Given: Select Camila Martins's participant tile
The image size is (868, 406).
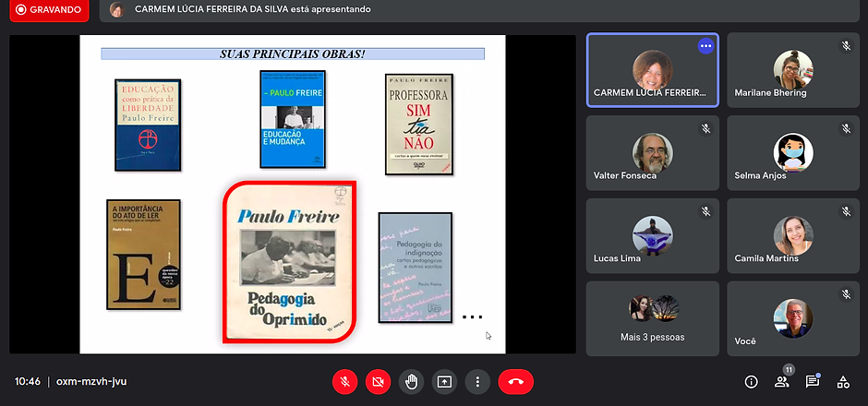Looking at the screenshot, I should coord(792,235).
